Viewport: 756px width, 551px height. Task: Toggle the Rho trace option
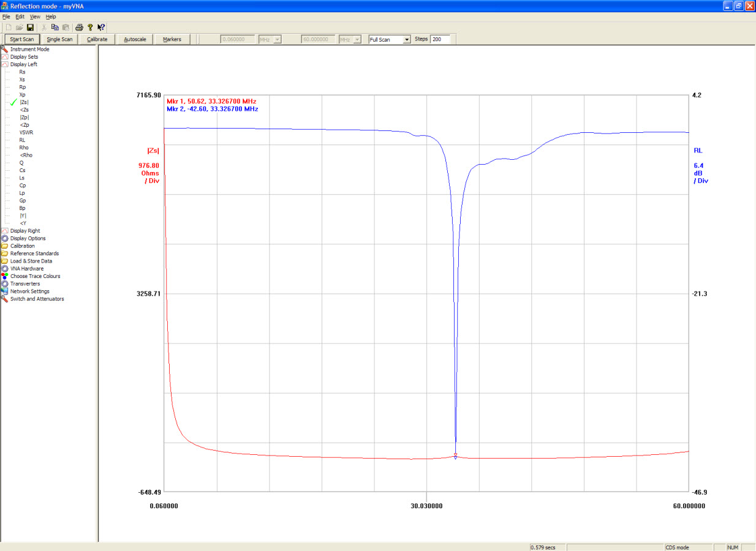(24, 148)
